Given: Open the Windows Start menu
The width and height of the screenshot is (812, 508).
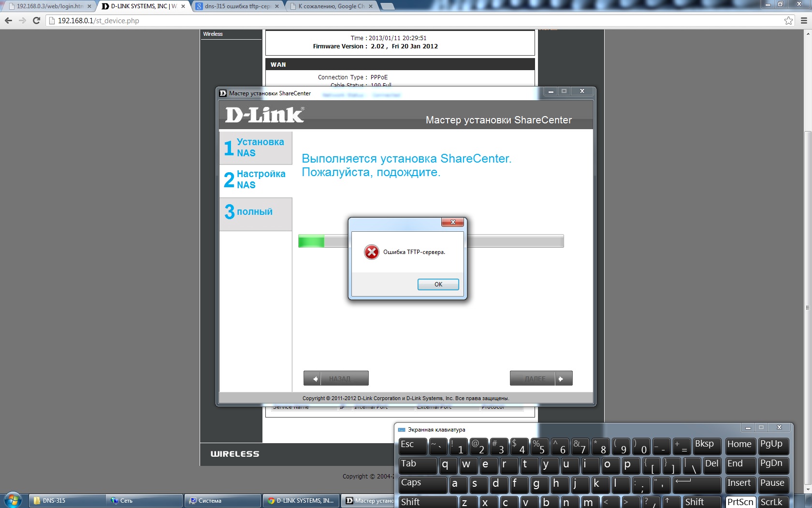Looking at the screenshot, I should click(13, 500).
